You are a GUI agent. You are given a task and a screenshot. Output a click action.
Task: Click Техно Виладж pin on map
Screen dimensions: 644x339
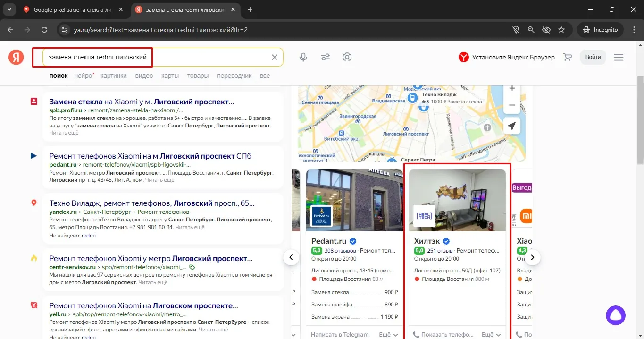pyautogui.click(x=413, y=98)
